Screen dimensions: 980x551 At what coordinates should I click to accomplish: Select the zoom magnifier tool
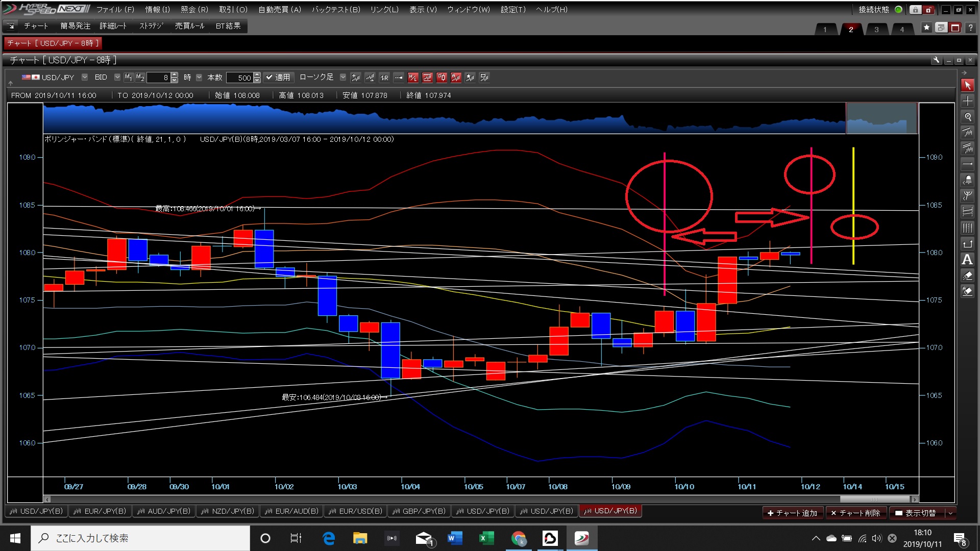(967, 117)
